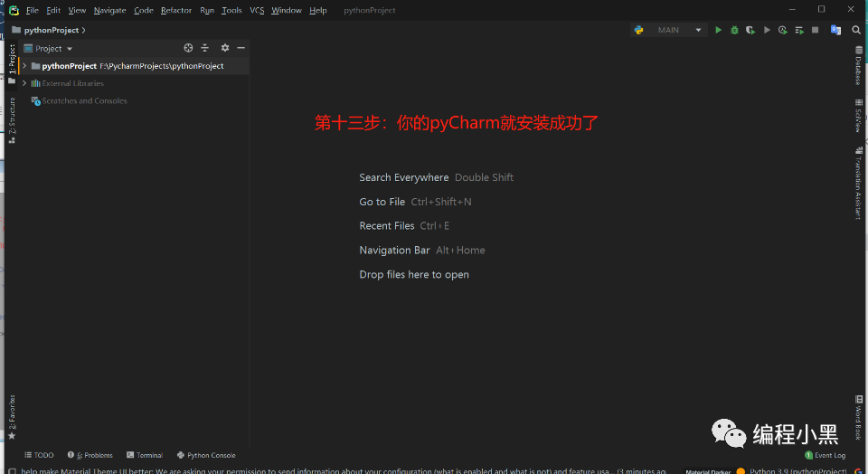Open the Help menu

tap(317, 10)
